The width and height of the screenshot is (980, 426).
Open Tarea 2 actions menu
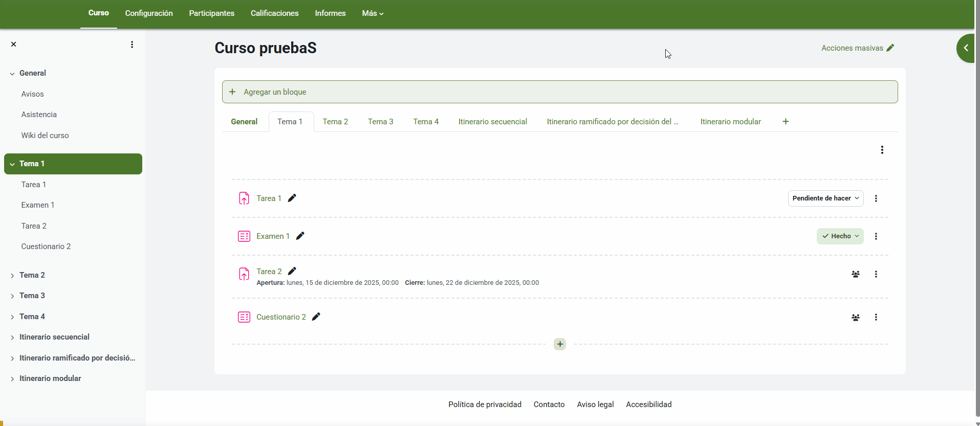[x=876, y=274]
